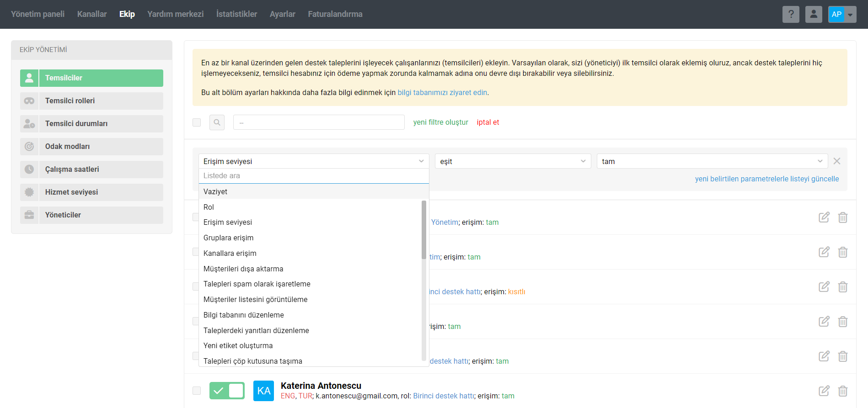Select the Ekip navigation tab
868x408 pixels.
pos(127,14)
